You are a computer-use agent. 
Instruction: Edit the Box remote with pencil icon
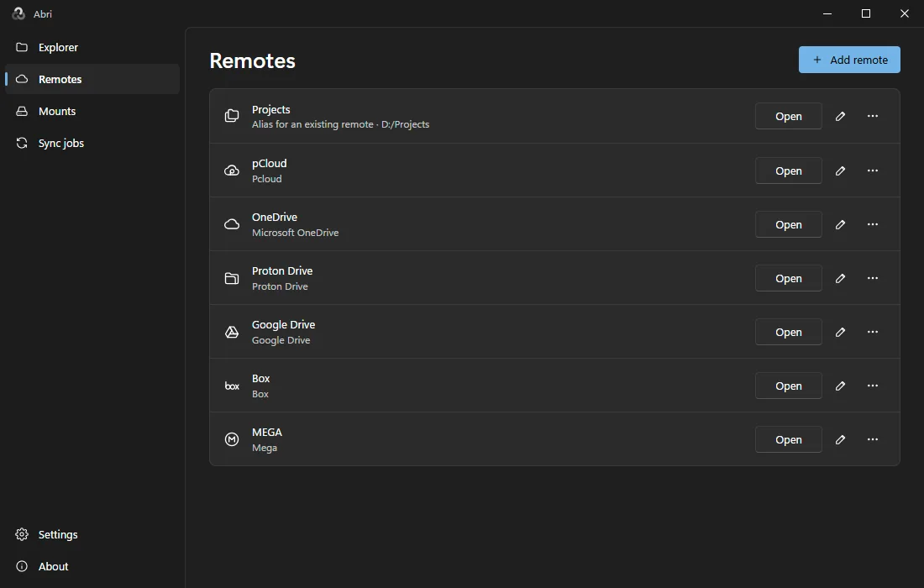tap(840, 386)
